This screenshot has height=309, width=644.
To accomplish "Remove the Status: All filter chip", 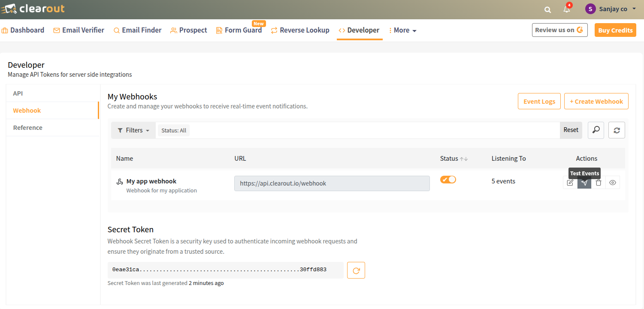I will (x=173, y=130).
